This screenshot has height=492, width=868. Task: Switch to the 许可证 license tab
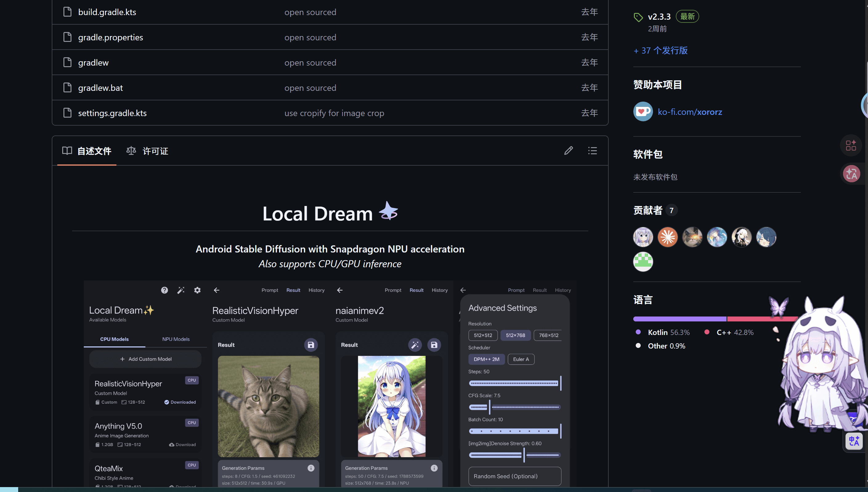147,151
